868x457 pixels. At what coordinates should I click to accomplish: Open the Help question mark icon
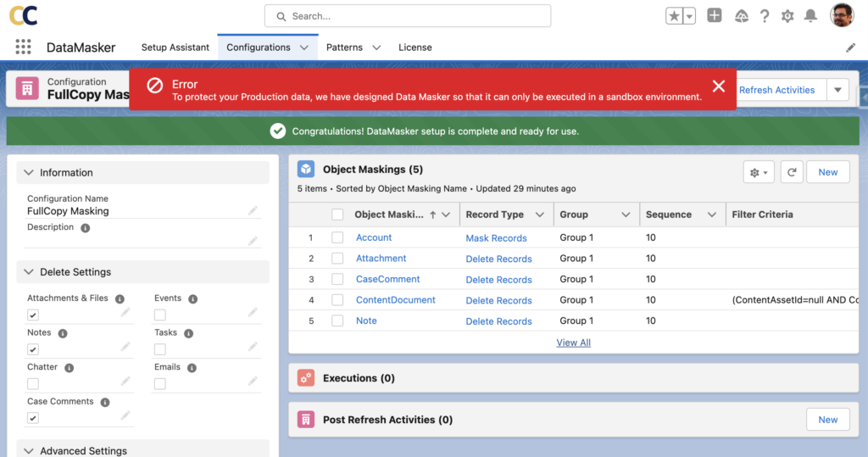point(765,16)
